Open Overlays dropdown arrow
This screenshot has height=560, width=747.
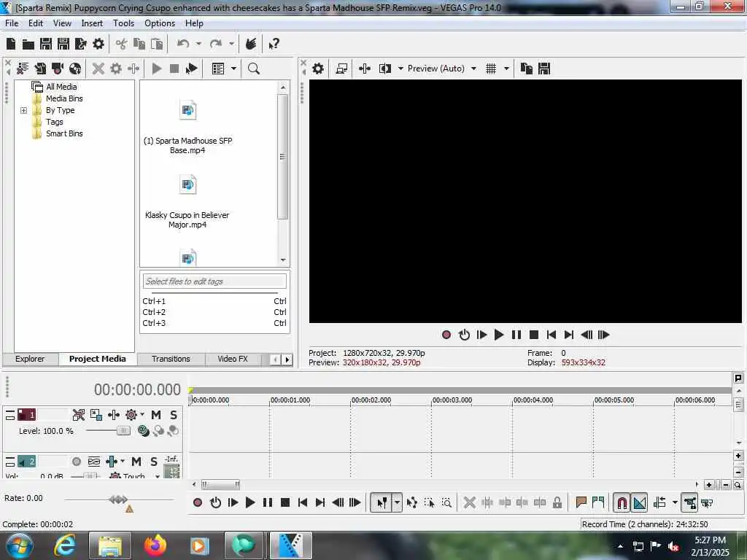click(x=506, y=69)
